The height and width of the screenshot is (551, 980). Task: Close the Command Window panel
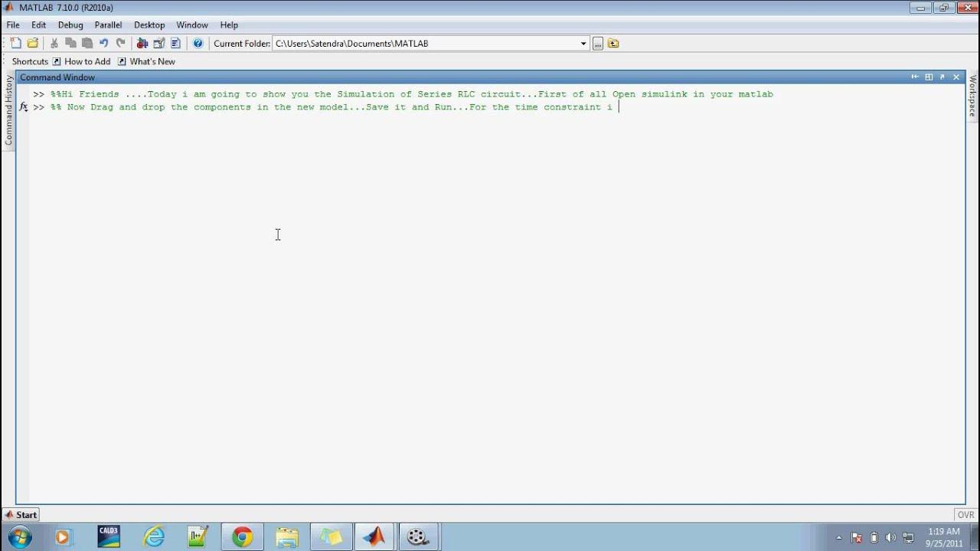955,77
